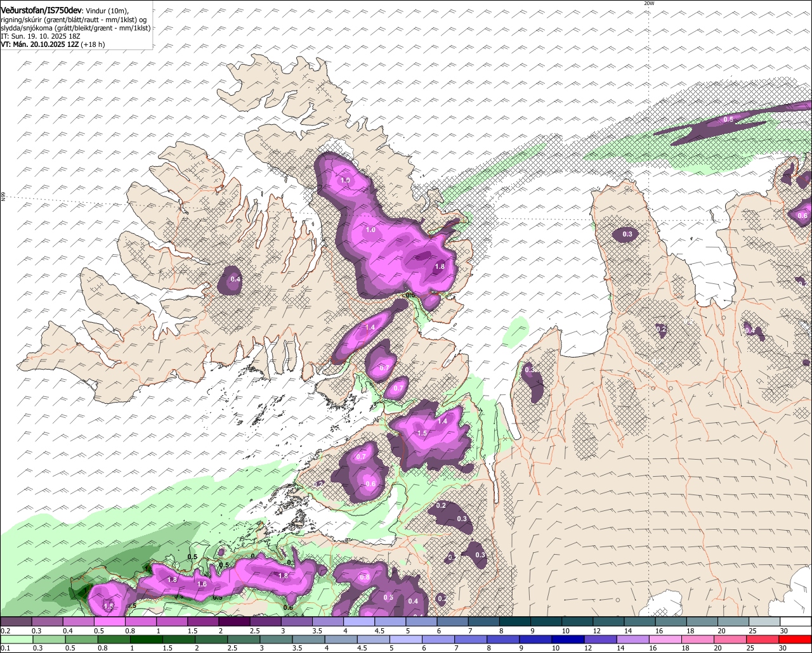Click the 0.4 value on the western Westfjords
The height and width of the screenshot is (653, 812).
(235, 279)
